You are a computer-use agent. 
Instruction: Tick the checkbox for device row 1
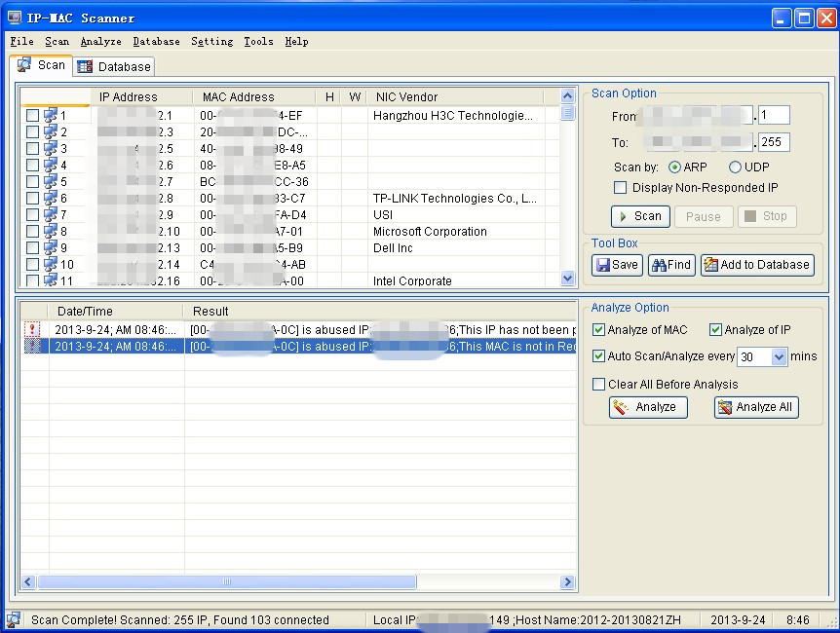pyautogui.click(x=32, y=115)
